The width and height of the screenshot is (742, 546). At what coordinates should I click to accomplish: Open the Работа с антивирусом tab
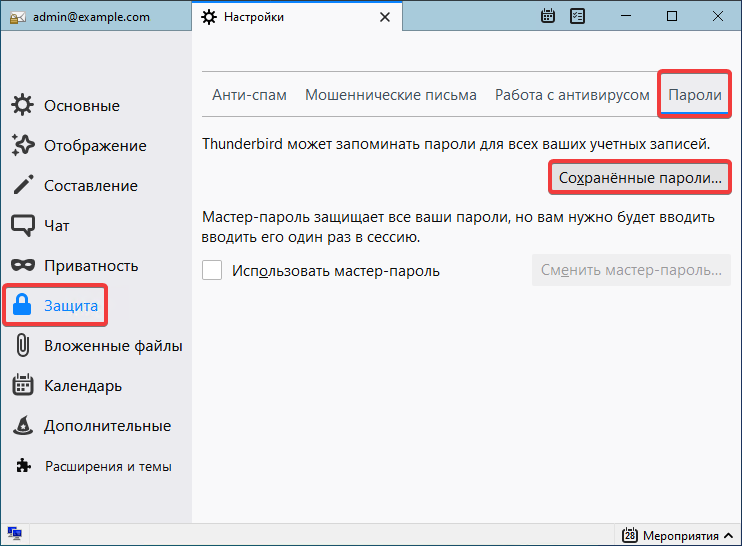point(572,95)
